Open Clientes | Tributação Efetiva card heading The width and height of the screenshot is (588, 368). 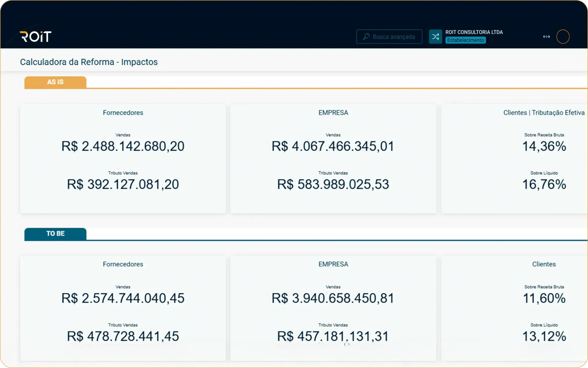click(544, 113)
